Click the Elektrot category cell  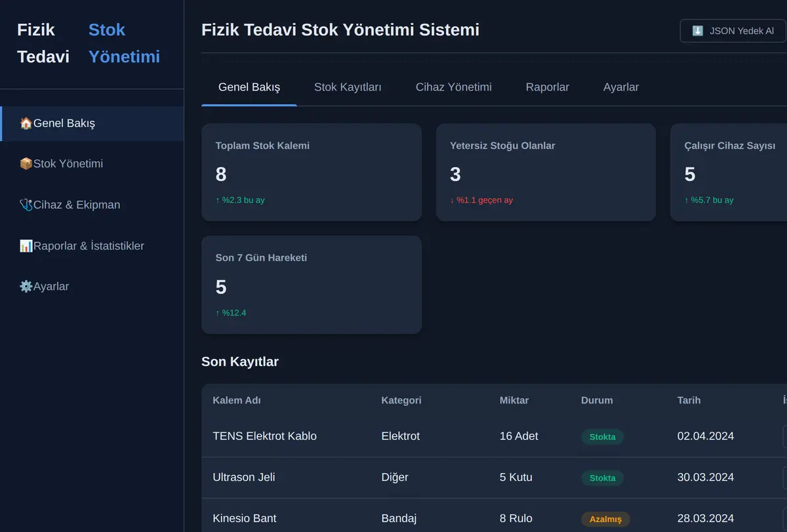pos(401,436)
